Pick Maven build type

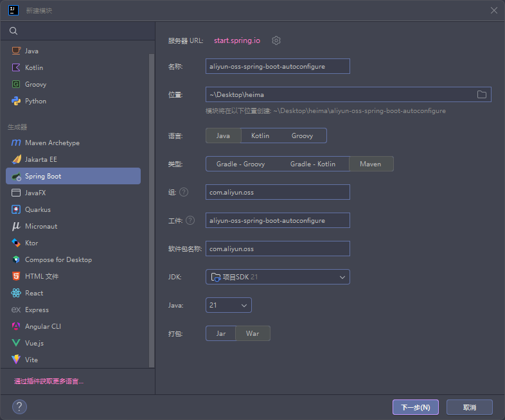(371, 164)
